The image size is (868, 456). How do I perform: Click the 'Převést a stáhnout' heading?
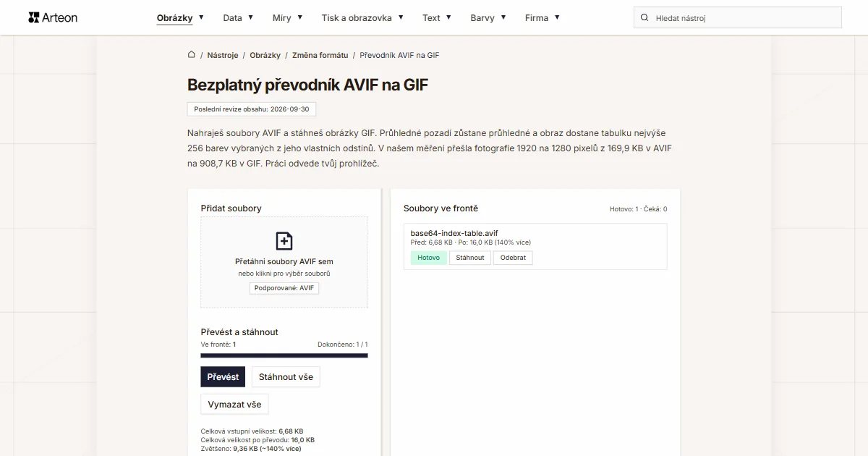pos(239,332)
